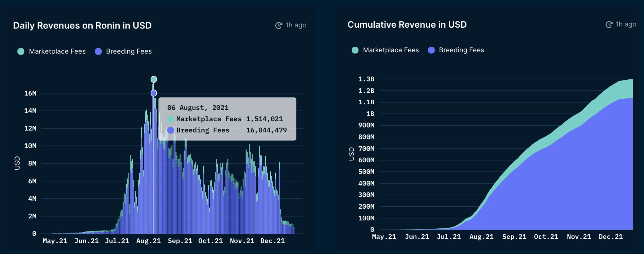Screen dimensions: 644x254
Task: Click the tooltip showing 06 August, 2021
Action: point(227,119)
